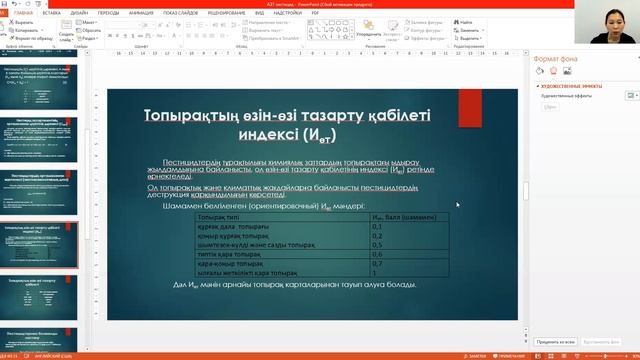Collapse Художественные эффекты section

click(538, 86)
